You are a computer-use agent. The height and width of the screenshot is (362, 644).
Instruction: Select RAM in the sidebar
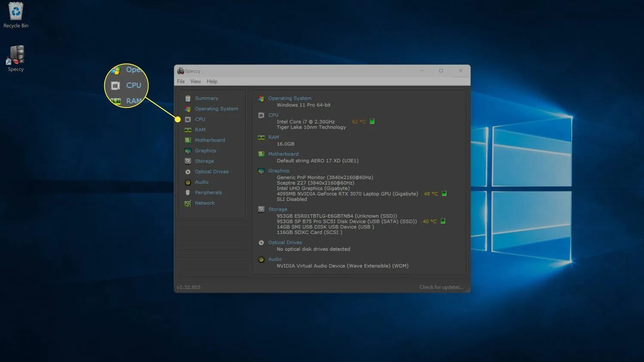[200, 130]
